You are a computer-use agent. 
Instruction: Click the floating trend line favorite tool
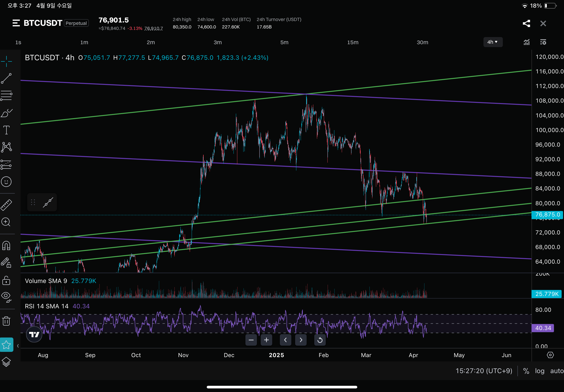(x=48, y=202)
